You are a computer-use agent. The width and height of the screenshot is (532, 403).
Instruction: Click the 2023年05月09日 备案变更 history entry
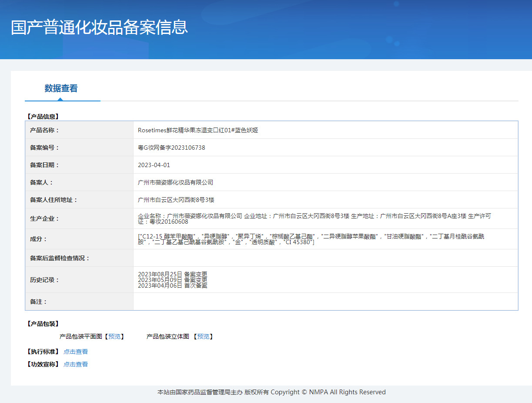pos(173,280)
